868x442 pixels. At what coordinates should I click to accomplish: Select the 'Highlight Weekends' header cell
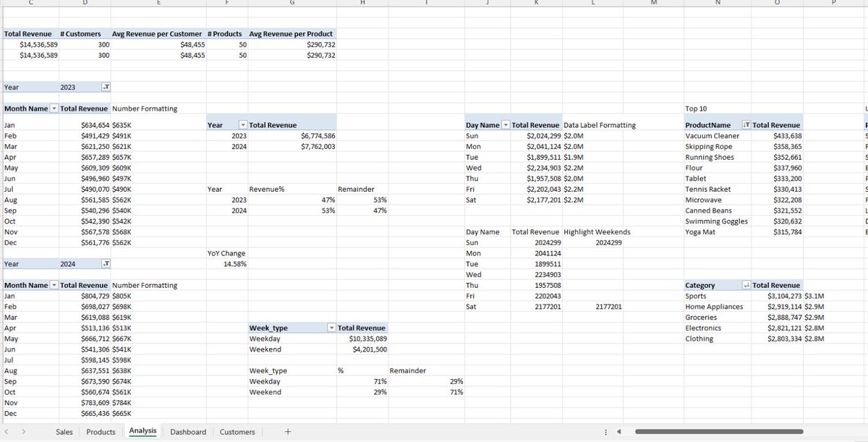[597, 232]
